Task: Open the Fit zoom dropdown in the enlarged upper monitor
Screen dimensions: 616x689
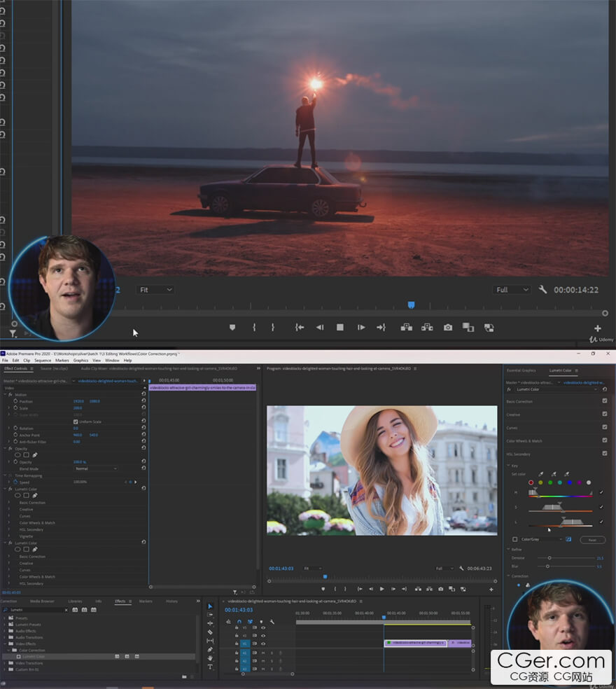Action: pyautogui.click(x=155, y=290)
